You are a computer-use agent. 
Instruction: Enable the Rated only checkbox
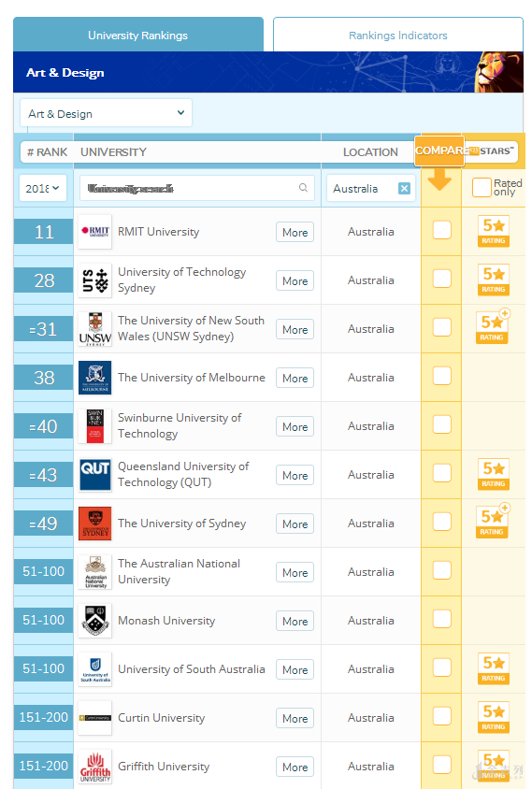482,187
